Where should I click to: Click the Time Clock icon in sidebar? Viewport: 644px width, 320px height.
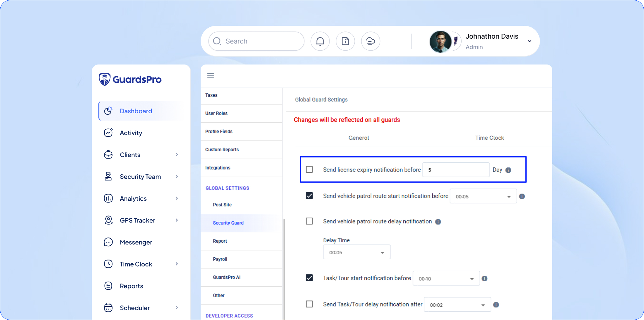click(108, 264)
